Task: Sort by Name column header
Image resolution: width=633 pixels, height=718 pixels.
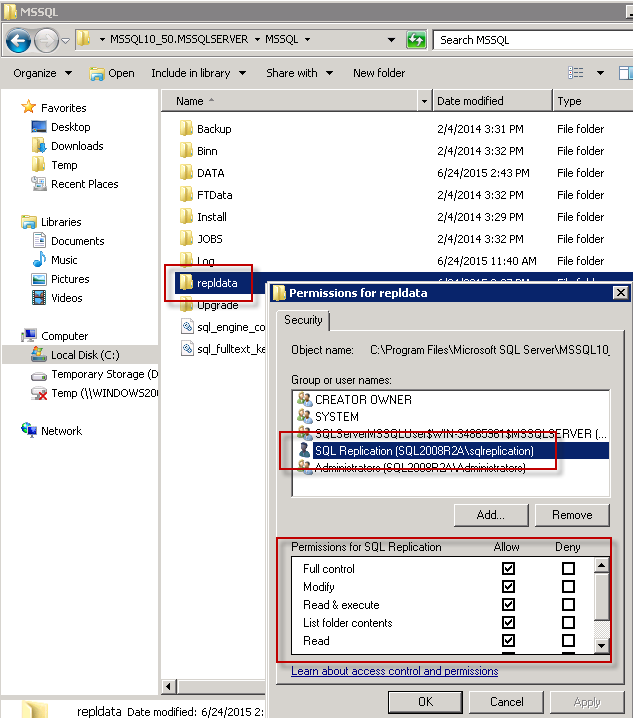Action: (290, 101)
